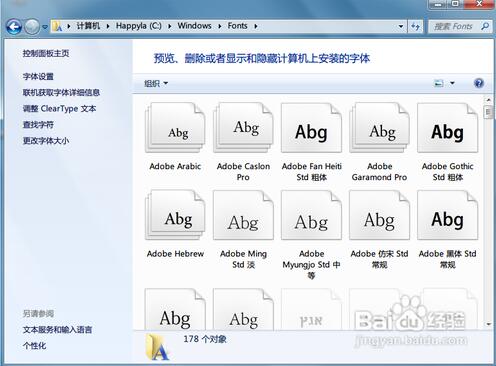Open the 组织 dropdown menu

coord(156,83)
